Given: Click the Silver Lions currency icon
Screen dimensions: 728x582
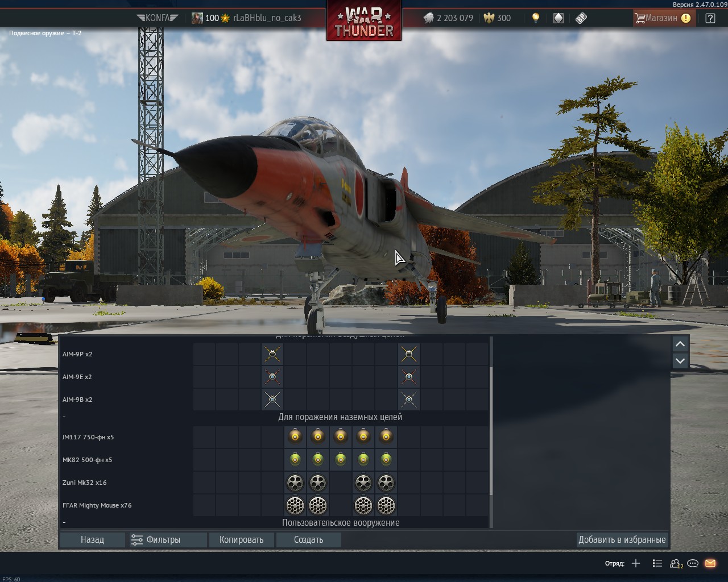Looking at the screenshot, I should click(x=428, y=18).
